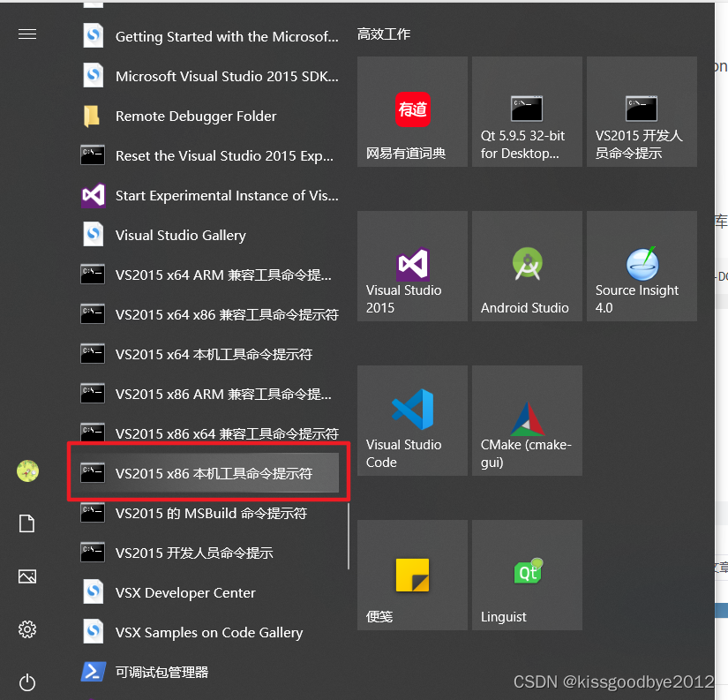Launch the Visual Studio 2015 tile
This screenshot has width=728, height=700.
pos(412,267)
